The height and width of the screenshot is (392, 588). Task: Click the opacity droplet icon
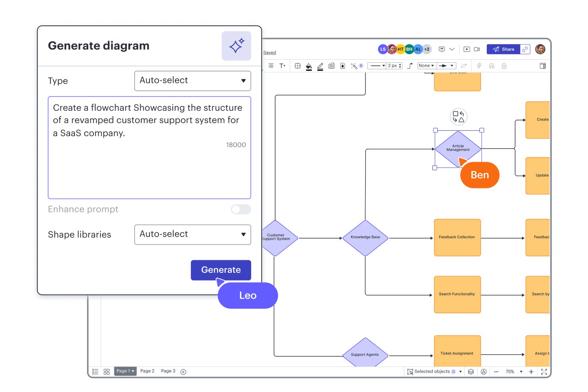pyautogui.click(x=342, y=66)
